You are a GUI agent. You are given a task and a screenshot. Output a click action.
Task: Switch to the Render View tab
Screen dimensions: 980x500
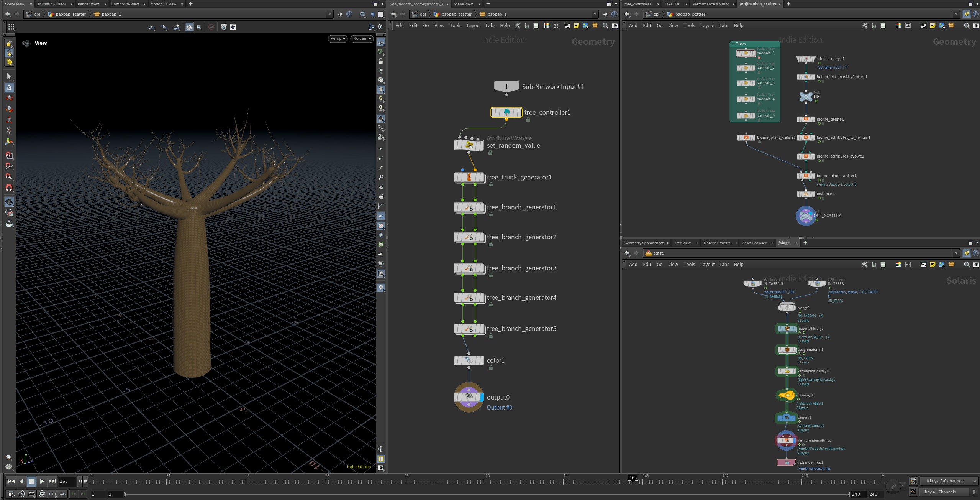pyautogui.click(x=88, y=4)
